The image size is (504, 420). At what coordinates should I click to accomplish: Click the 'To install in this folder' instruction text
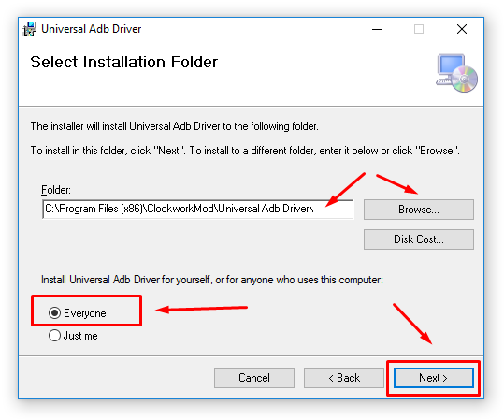click(245, 151)
